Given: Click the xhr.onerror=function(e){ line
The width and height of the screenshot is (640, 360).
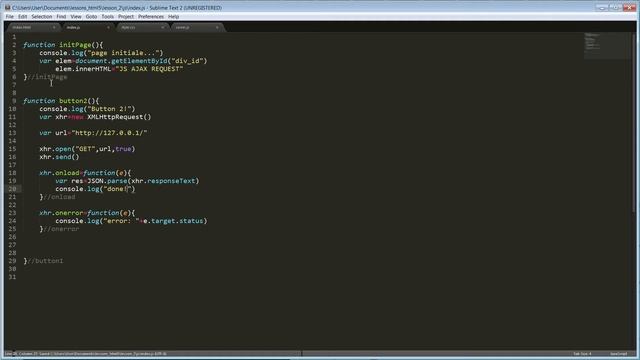Looking at the screenshot, I should tap(87, 213).
